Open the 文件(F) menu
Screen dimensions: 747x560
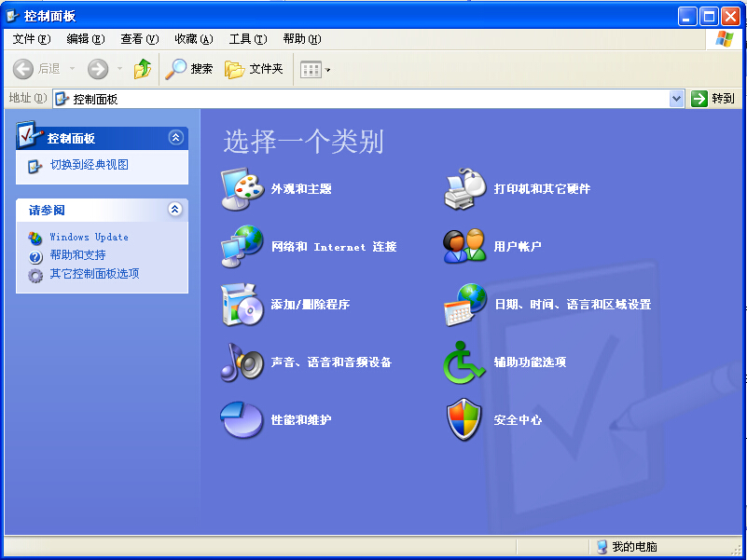(x=32, y=39)
